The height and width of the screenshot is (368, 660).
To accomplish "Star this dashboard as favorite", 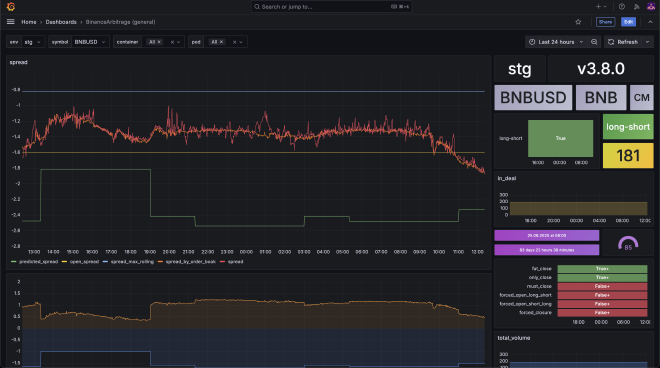I will click(578, 22).
